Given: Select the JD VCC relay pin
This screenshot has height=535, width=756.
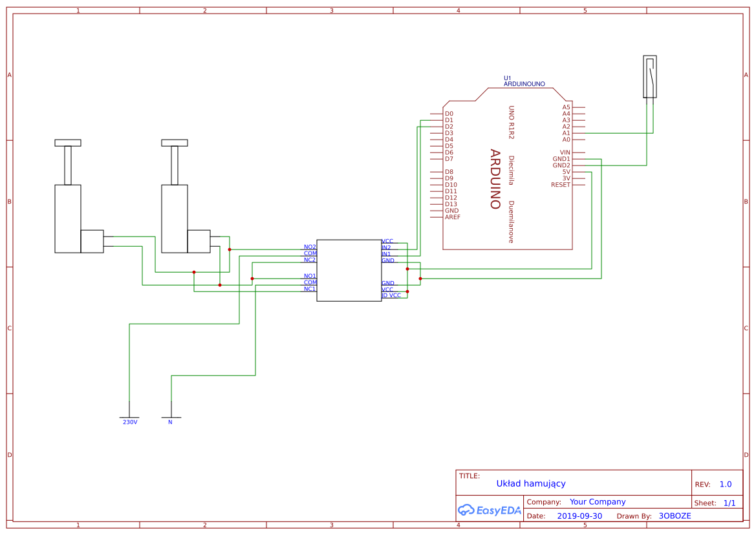Looking at the screenshot, I should 391,294.
